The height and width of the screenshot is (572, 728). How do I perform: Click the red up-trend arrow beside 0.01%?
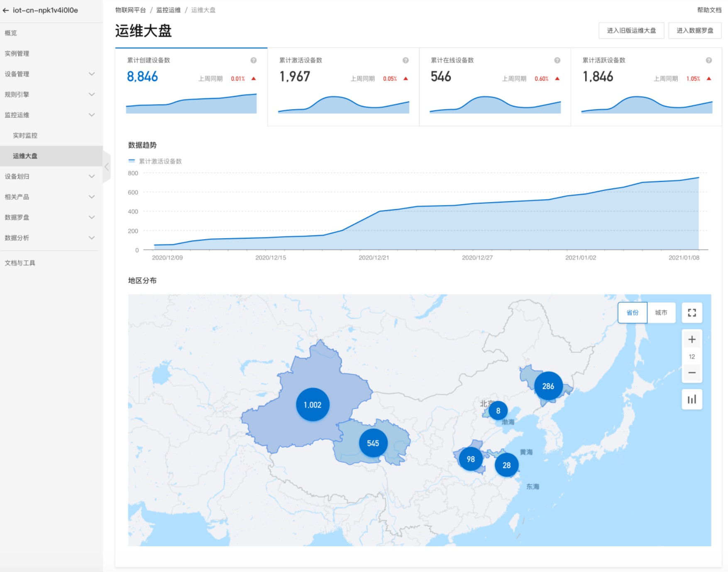click(254, 78)
